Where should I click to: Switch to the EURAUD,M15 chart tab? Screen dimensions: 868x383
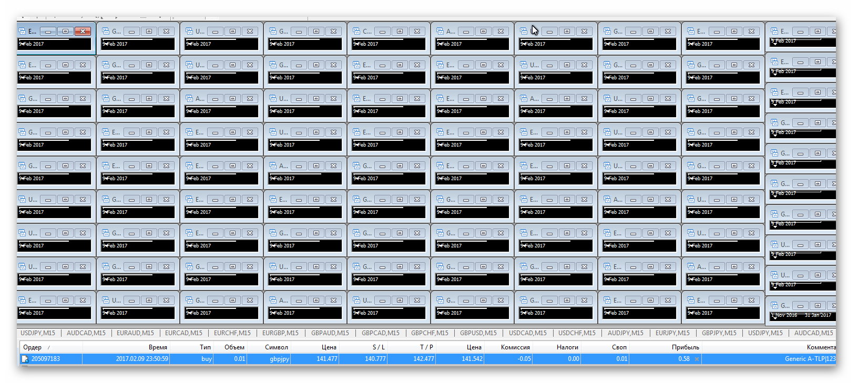click(135, 333)
